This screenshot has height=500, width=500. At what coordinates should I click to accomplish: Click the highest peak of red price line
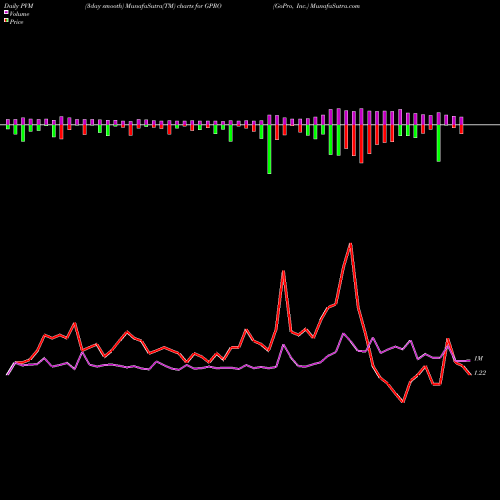coord(350,244)
